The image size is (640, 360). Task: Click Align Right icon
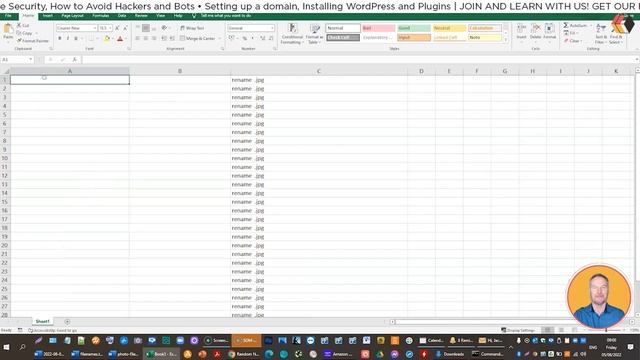(154, 38)
